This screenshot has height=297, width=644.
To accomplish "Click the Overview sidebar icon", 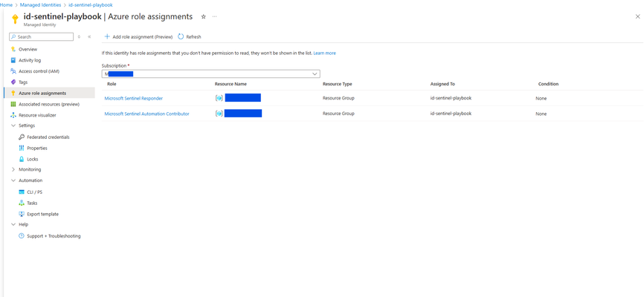I will (13, 49).
